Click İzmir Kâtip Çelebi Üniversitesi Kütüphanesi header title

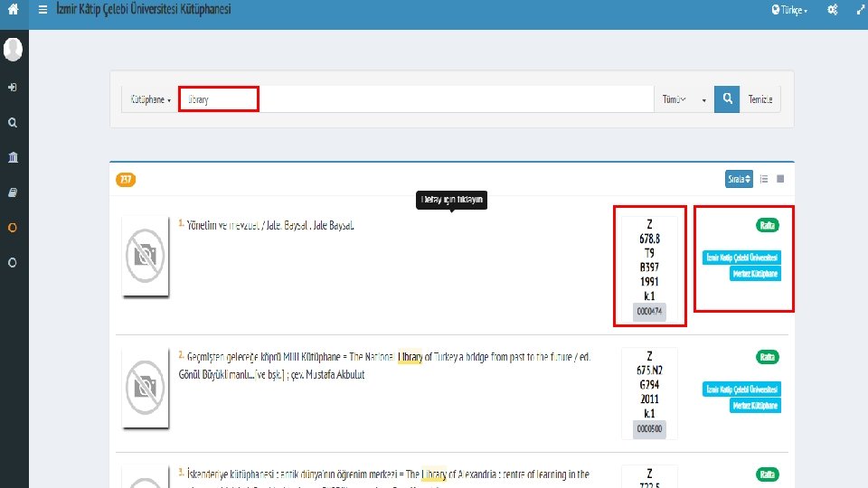(x=144, y=9)
